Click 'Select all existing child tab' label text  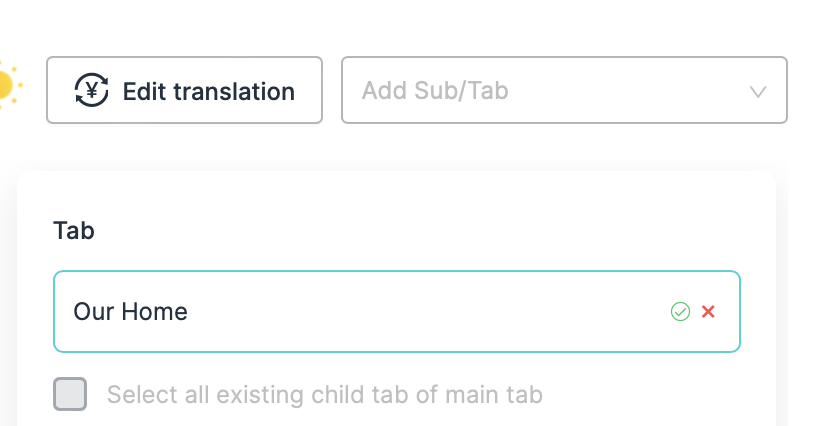coord(325,395)
